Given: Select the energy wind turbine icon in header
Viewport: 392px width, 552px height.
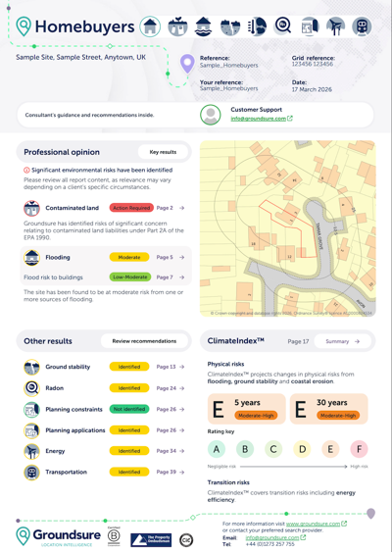Looking at the screenshot, I should (336, 26).
